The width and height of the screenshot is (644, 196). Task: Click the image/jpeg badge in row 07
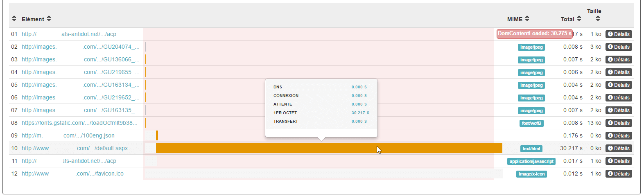pos(531,110)
